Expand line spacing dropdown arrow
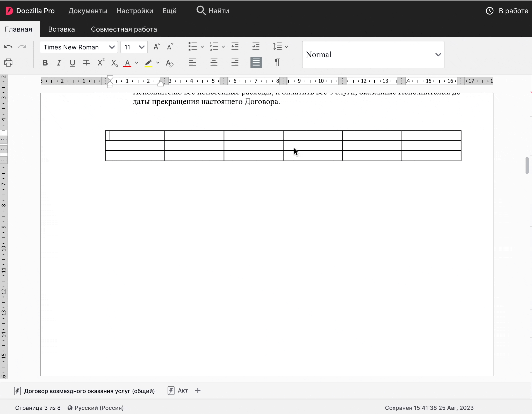532x414 pixels. (x=286, y=47)
